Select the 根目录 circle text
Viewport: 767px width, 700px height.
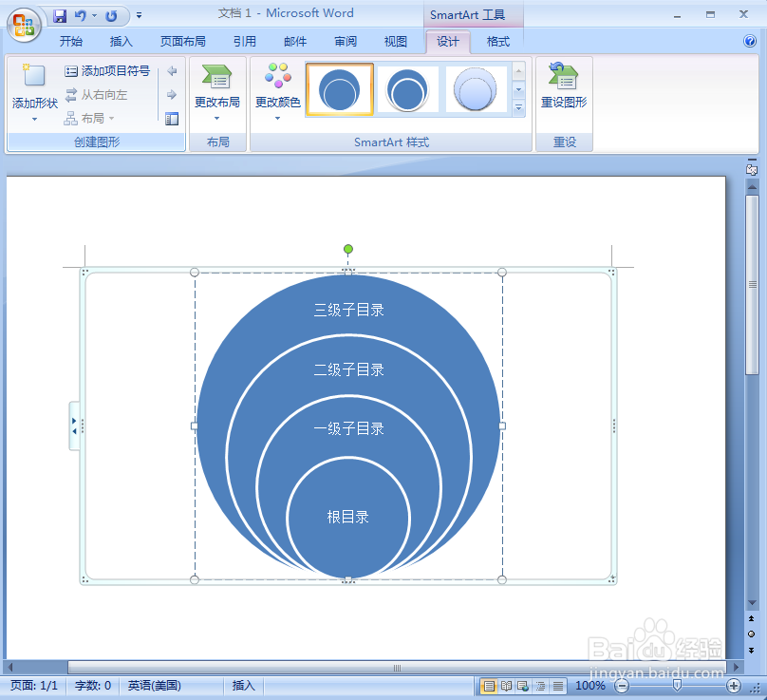coord(347,517)
